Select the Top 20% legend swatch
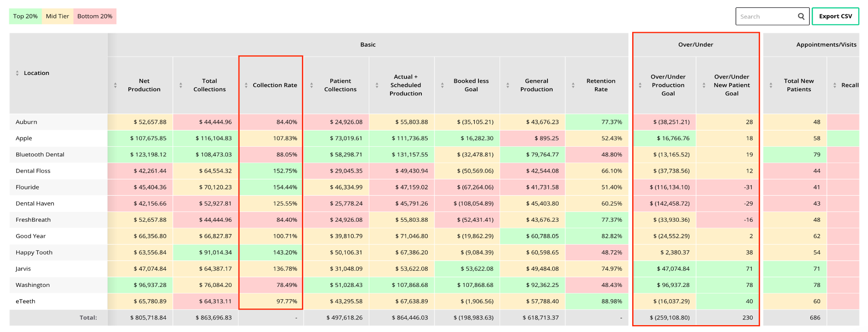Viewport: 868px width, 332px height. [25, 16]
